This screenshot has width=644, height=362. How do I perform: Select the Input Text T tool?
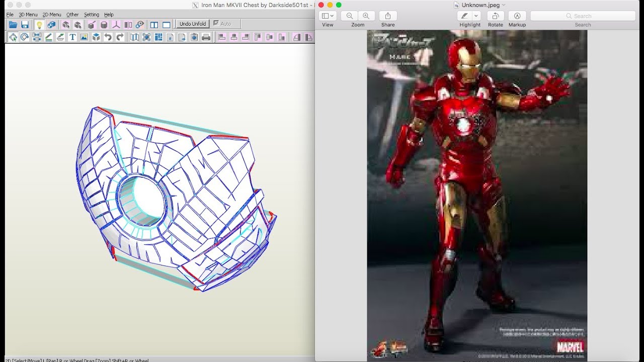[72, 37]
